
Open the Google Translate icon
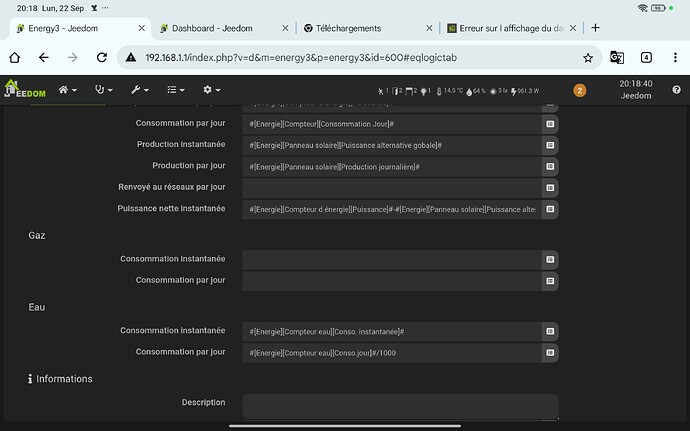617,58
